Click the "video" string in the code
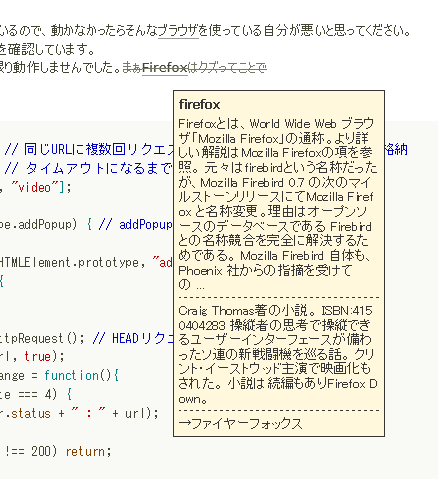The width and height of the screenshot is (438, 479). [36, 187]
